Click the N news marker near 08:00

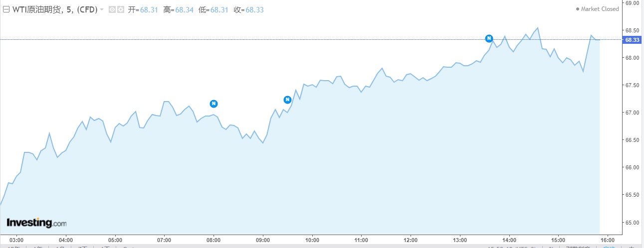click(x=214, y=104)
